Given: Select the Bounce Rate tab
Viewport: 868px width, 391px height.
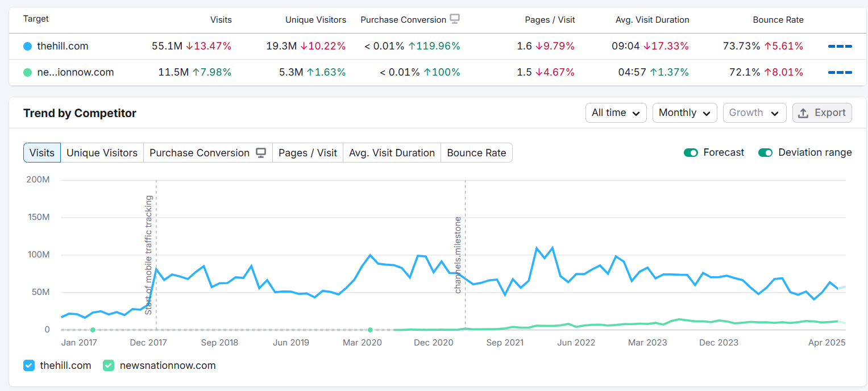Looking at the screenshot, I should (x=476, y=153).
